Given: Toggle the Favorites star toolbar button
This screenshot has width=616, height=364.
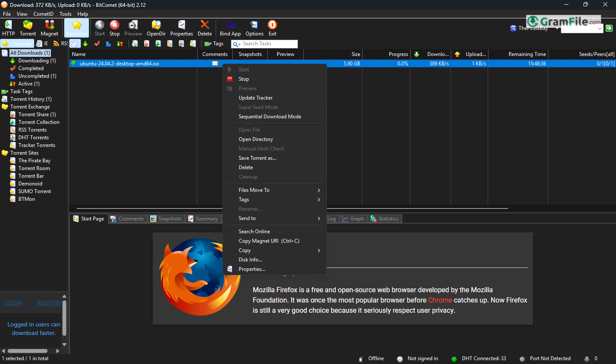Looking at the screenshot, I should [x=77, y=28].
